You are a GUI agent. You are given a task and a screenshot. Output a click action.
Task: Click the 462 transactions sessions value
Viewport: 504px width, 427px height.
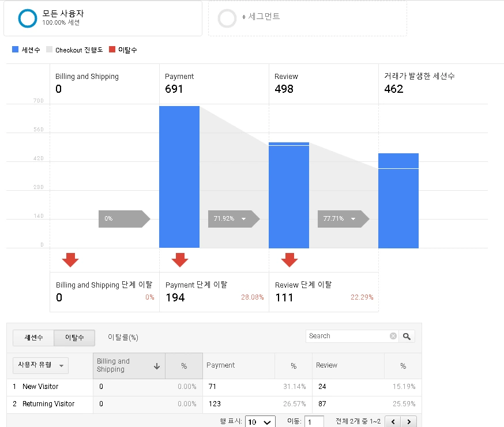click(393, 89)
